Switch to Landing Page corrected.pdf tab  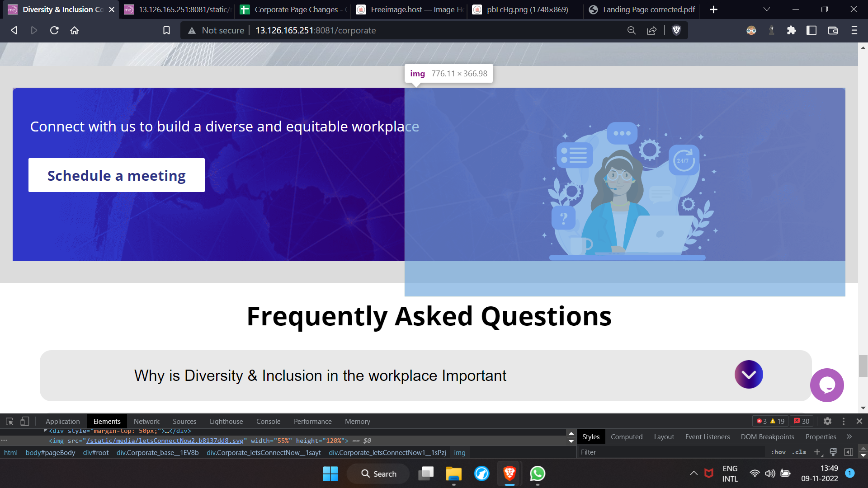click(642, 9)
